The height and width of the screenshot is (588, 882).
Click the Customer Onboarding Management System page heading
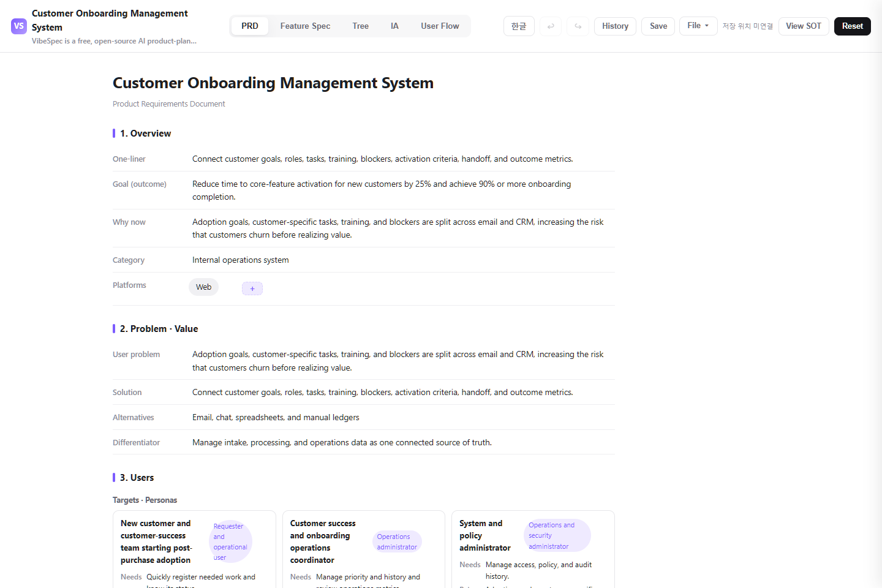[273, 83]
